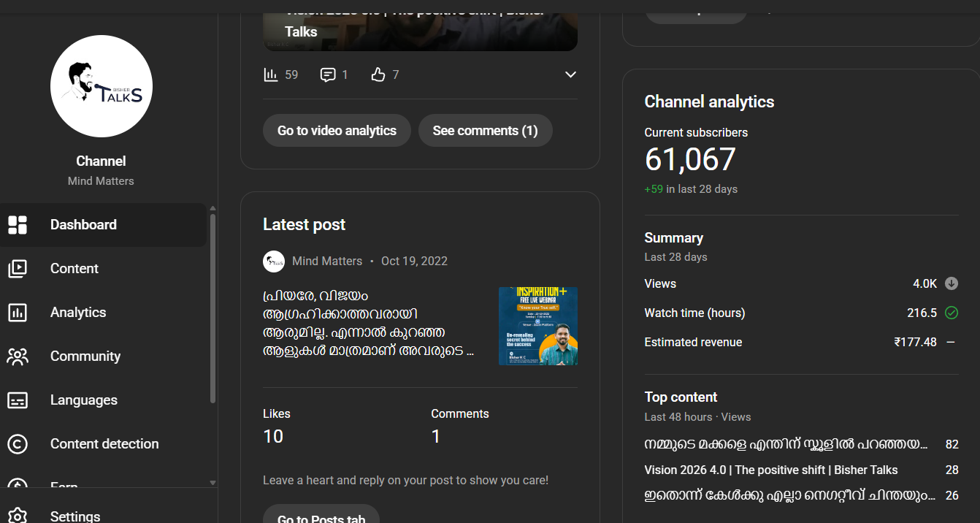This screenshot has height=523, width=980.
Task: Click the Content detection copyright icon
Action: click(x=18, y=444)
